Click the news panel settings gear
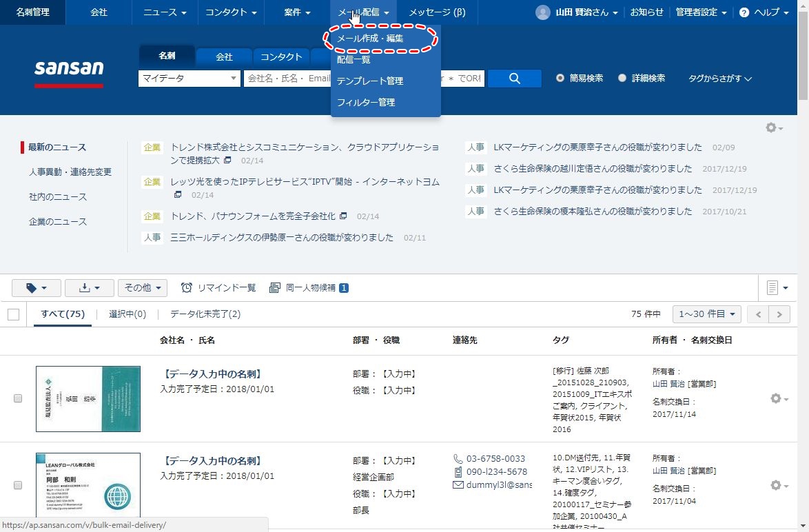This screenshot has width=809, height=532. tap(774, 127)
